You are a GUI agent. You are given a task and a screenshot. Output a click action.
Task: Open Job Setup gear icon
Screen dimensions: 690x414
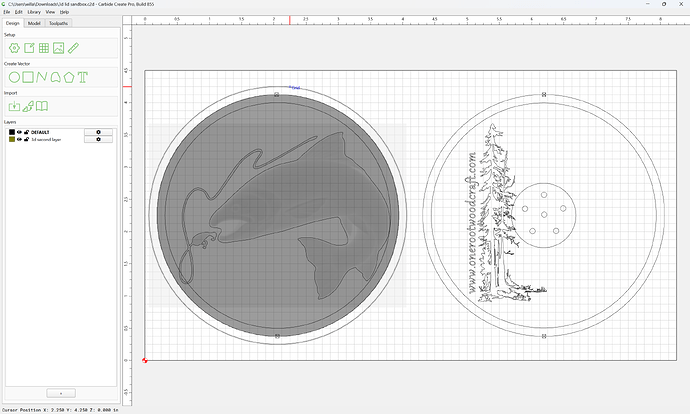(14, 48)
